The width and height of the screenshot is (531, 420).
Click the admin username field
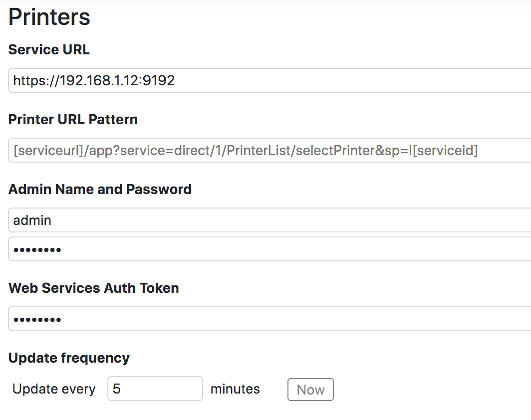click(x=269, y=220)
